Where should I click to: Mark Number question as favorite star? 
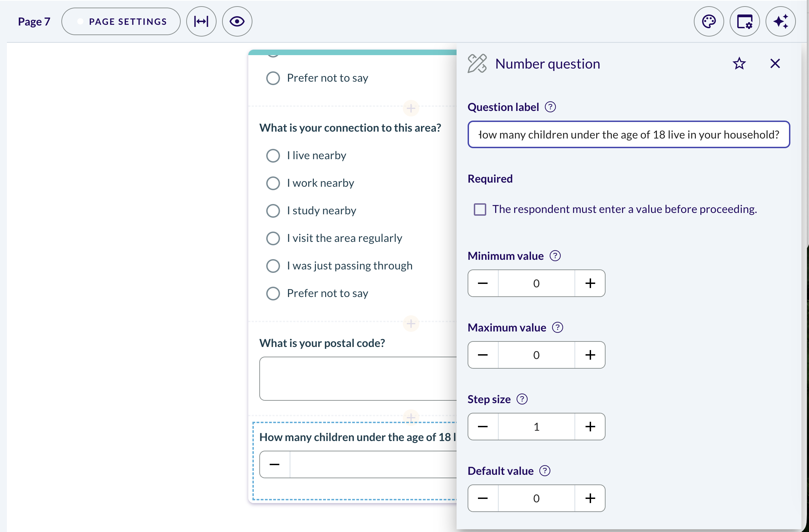[739, 63]
